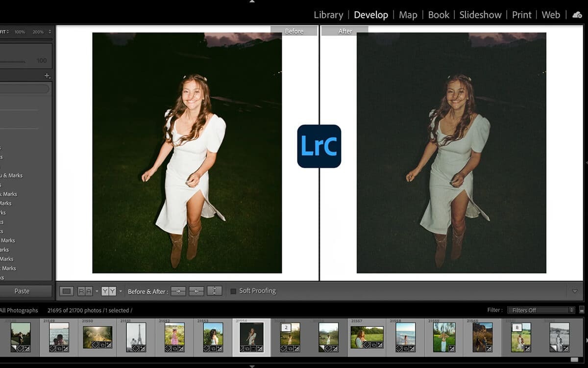Open the Filters Off dropdown
Viewport: 588px width, 368px height.
pos(540,310)
